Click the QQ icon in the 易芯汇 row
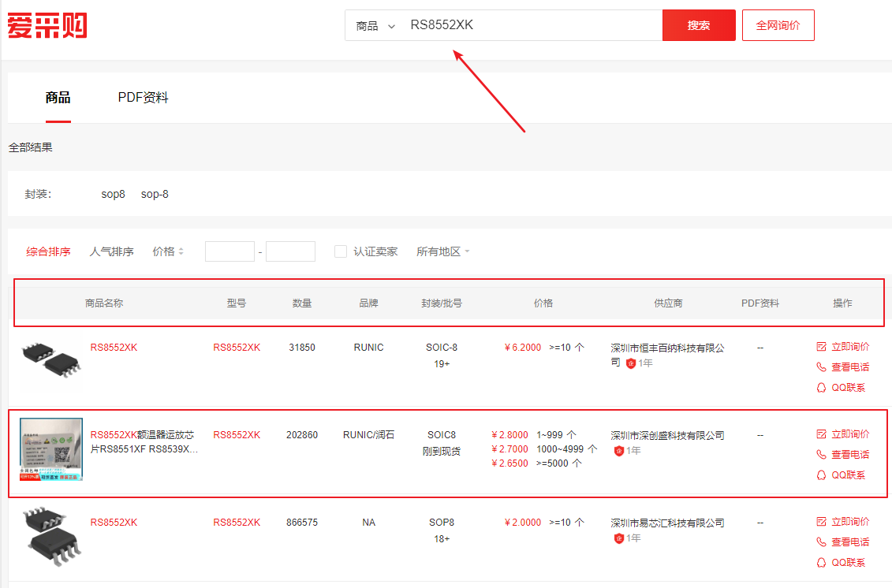 821,563
